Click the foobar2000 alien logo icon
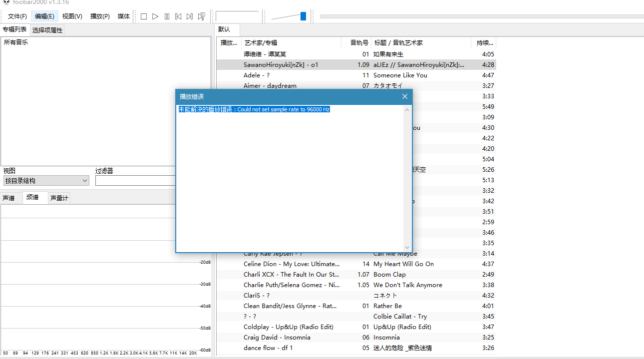The width and height of the screenshot is (644, 359). coord(6,2)
